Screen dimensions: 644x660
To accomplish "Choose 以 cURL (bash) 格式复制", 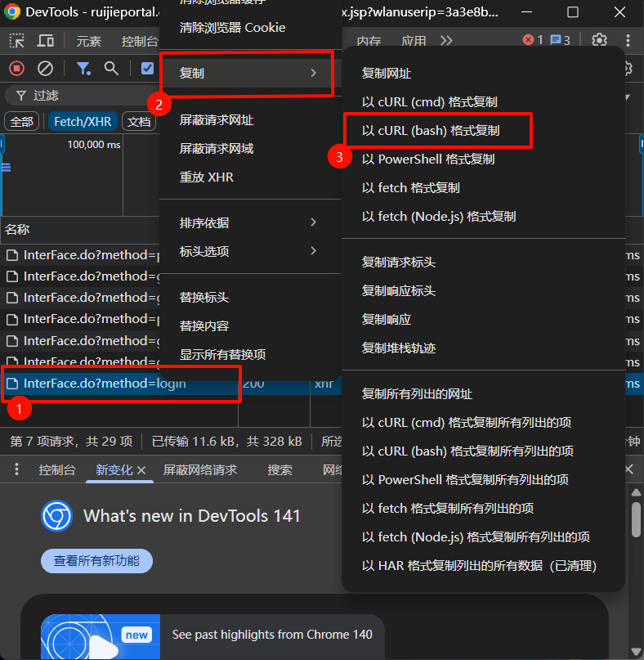I will click(431, 130).
